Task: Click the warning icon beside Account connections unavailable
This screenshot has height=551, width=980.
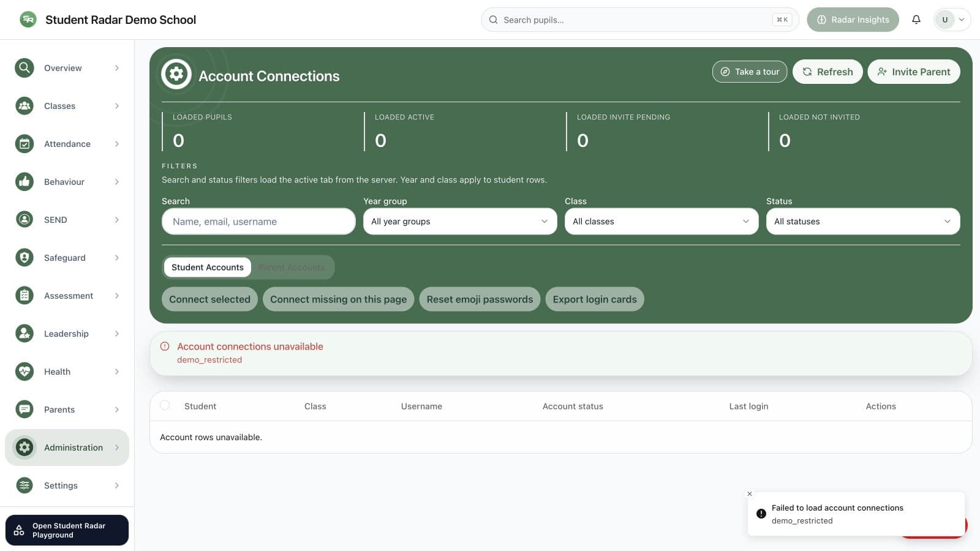Action: point(165,347)
